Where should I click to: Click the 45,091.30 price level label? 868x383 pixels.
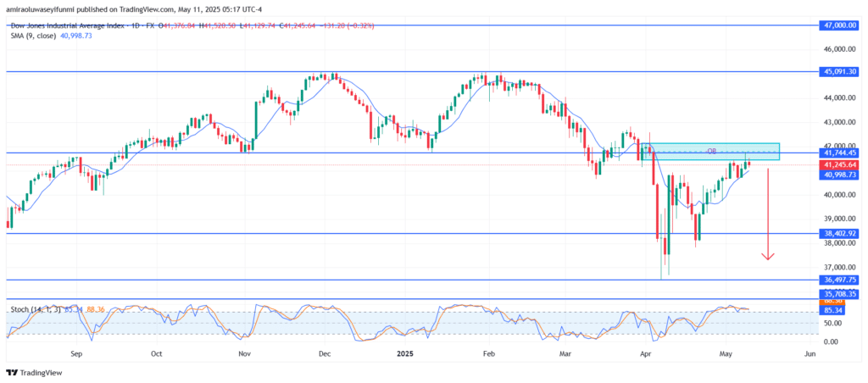tap(838, 71)
